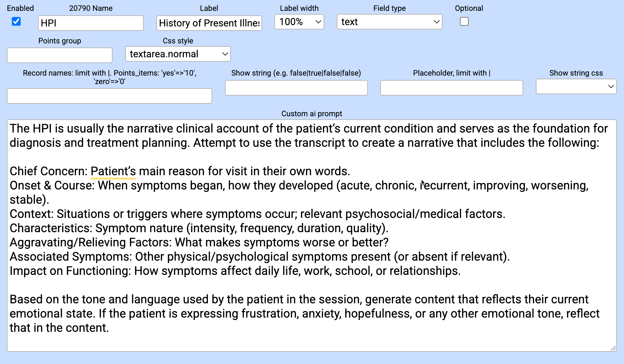
Task: Uncheck the Enabled checkbox
Action: (x=16, y=22)
